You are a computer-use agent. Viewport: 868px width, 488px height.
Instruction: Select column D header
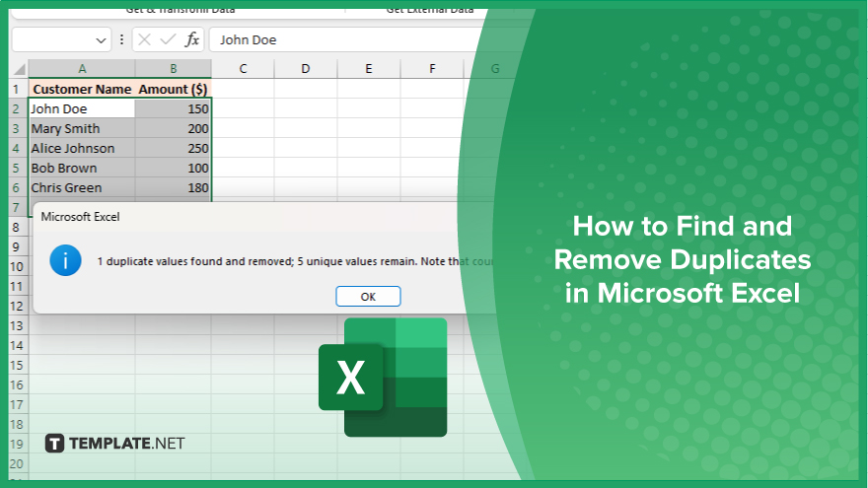click(x=306, y=69)
